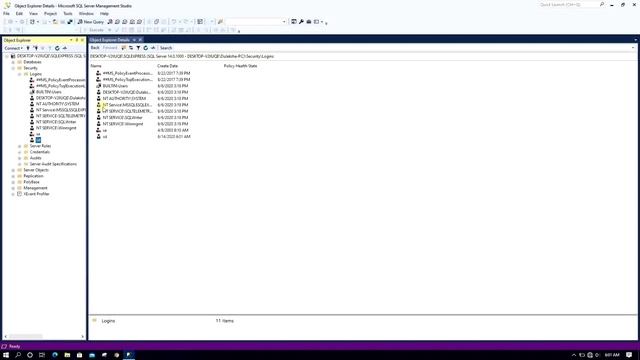Click the Quick Launch search box

[568, 4]
